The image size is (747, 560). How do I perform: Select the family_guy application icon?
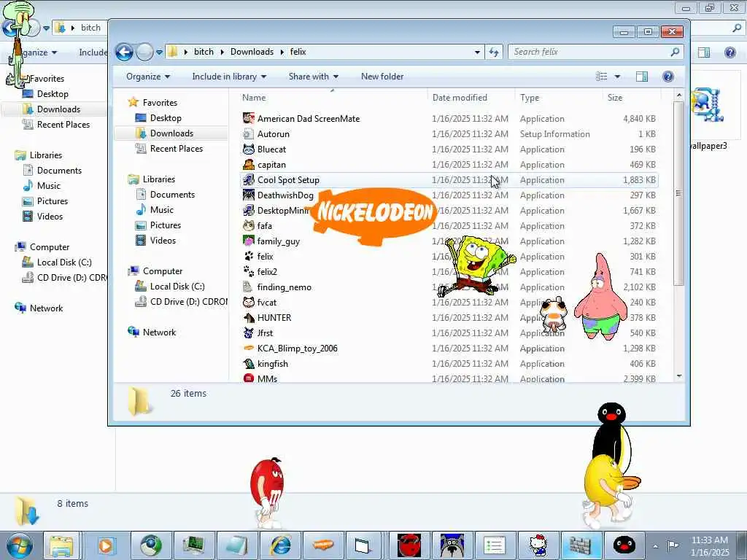(x=248, y=241)
